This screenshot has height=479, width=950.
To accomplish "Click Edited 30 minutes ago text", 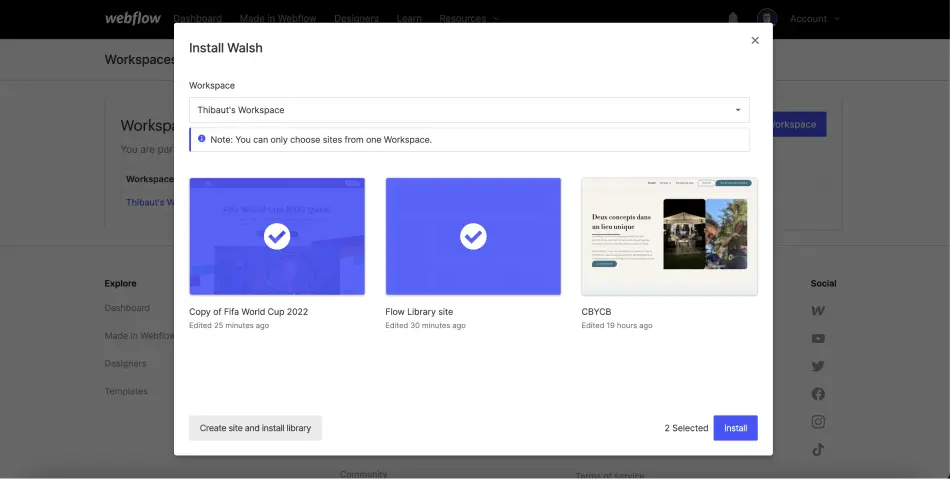I will [425, 325].
